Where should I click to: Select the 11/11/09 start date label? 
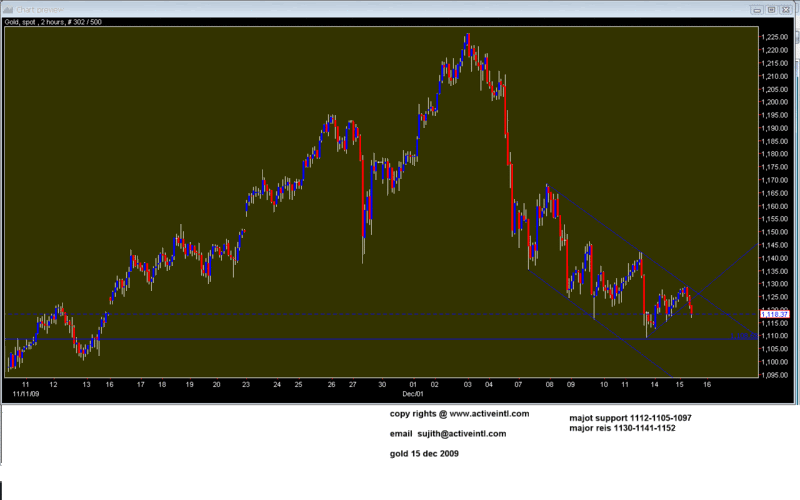click(22, 396)
